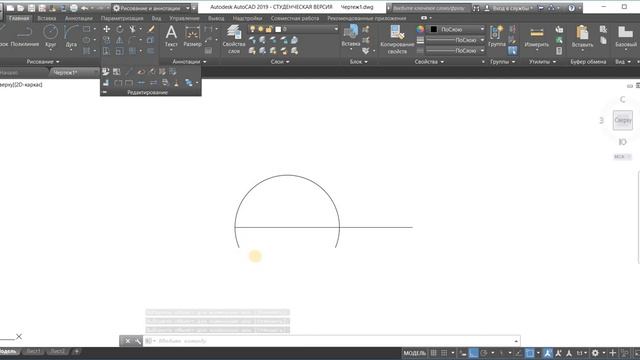The width and height of the screenshot is (640, 360).
Task: Open Layer Properties (Свойства слоя)
Action: (234, 39)
